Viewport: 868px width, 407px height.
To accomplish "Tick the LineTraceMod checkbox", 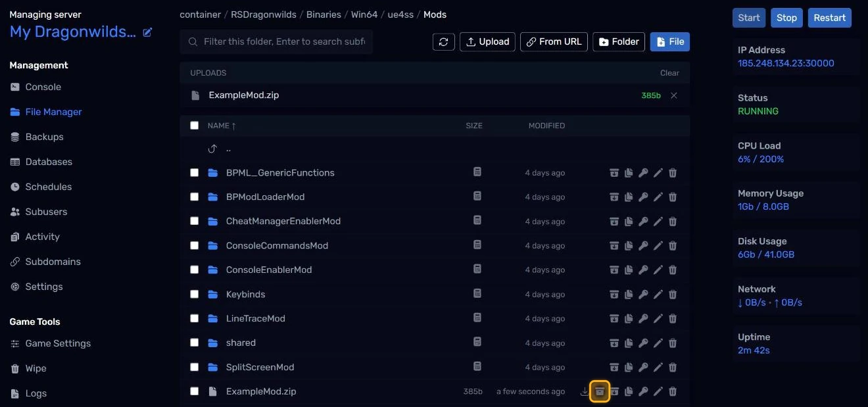I will click(x=194, y=318).
